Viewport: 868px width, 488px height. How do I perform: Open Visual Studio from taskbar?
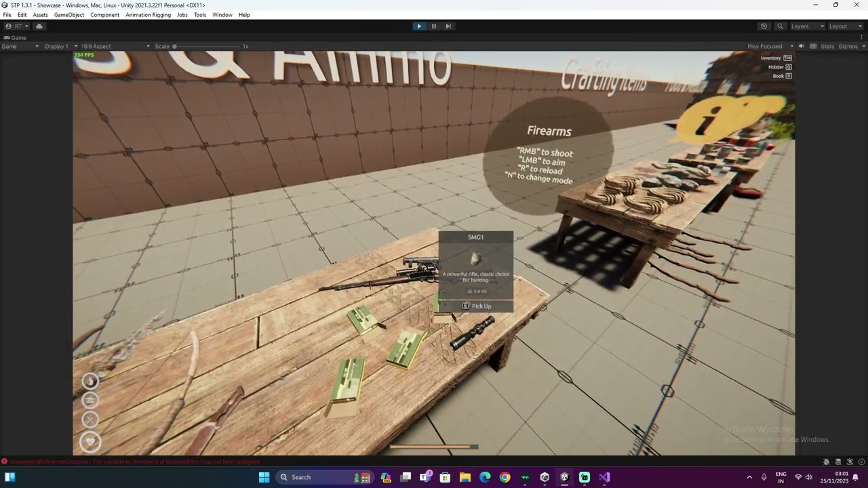604,477
